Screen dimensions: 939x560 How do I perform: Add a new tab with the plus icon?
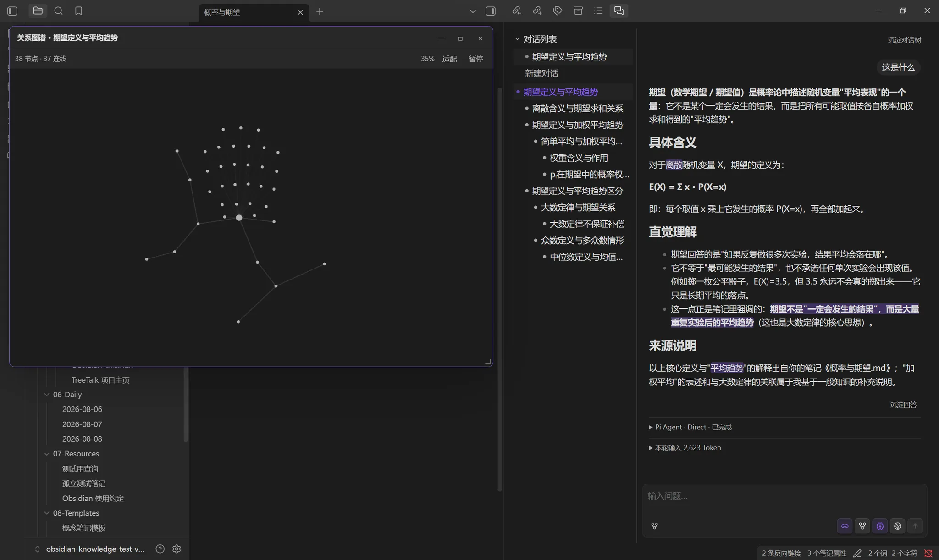pos(320,11)
